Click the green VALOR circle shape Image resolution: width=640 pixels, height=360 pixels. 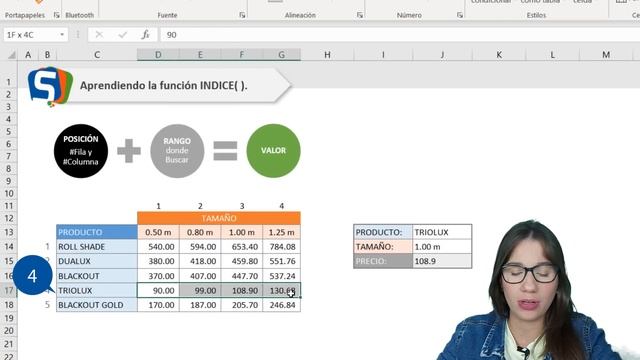[x=273, y=151]
